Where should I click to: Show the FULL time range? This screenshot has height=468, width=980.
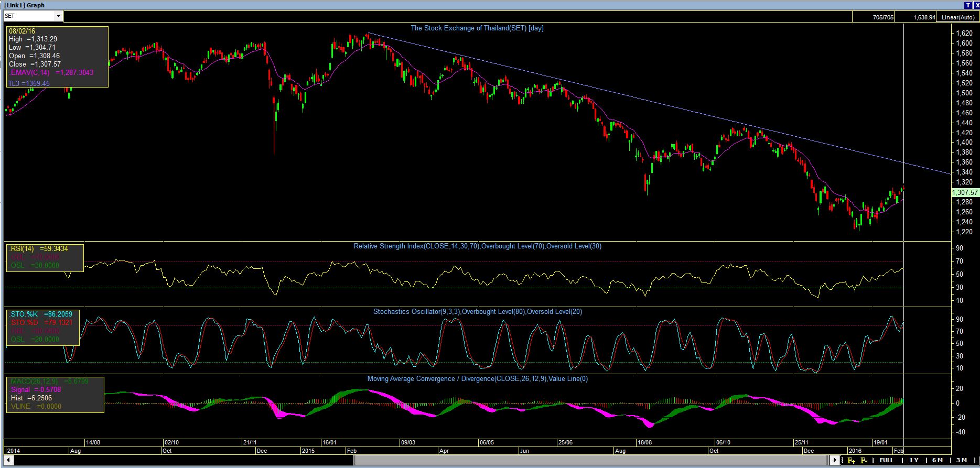tap(887, 460)
